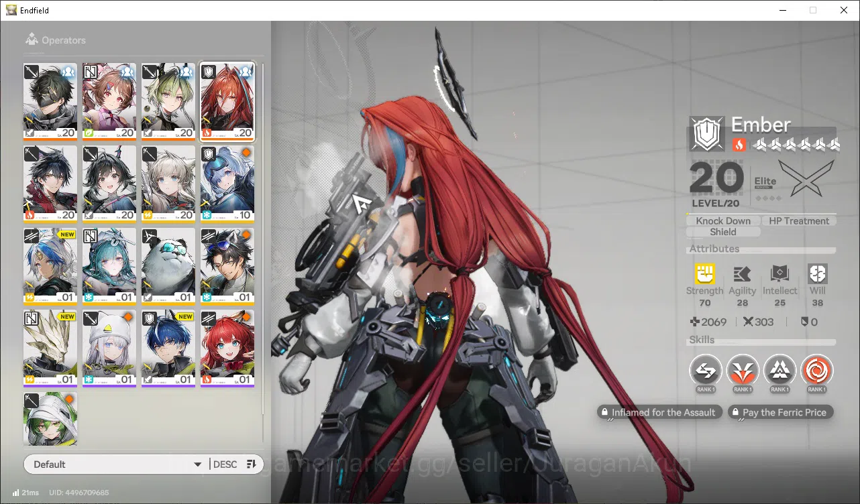Click the locked Inflamed for the Assault talent
The height and width of the screenshot is (504, 860).
point(660,413)
